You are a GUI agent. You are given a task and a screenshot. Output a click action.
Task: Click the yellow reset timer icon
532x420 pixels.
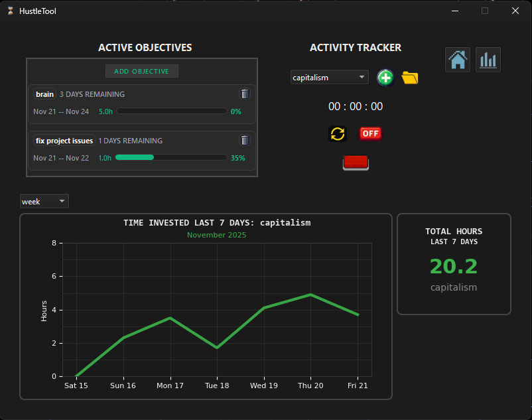point(338,133)
